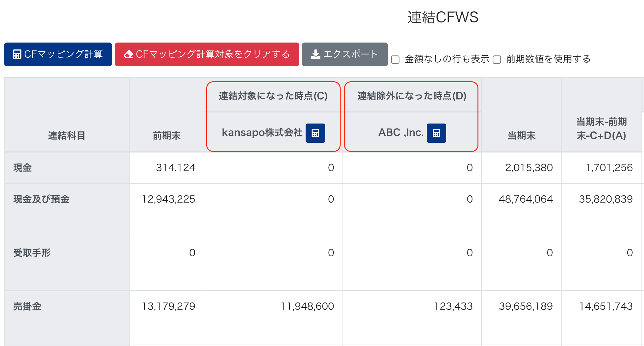This screenshot has width=644, height=346.
Task: Click 売掛金 ABC value 123,433
Action: (x=453, y=306)
